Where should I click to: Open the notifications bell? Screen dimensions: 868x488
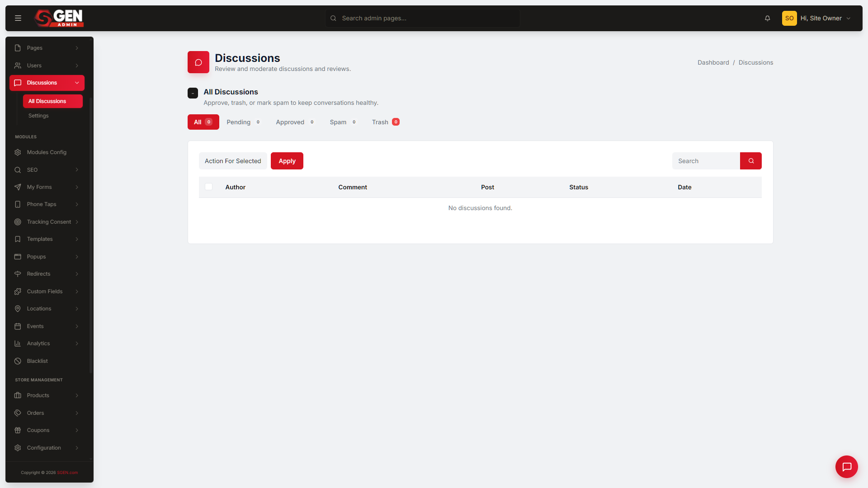767,18
